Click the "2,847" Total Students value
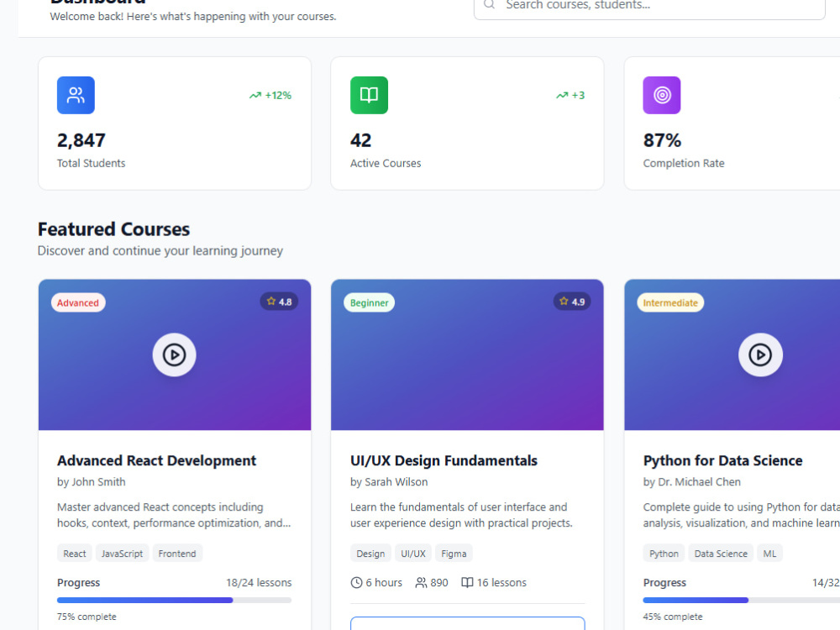 click(x=81, y=140)
